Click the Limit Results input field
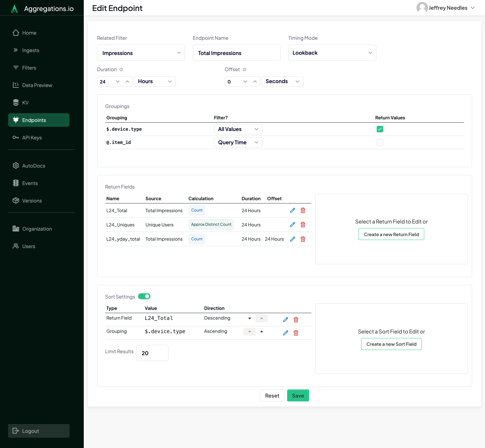 click(x=152, y=353)
